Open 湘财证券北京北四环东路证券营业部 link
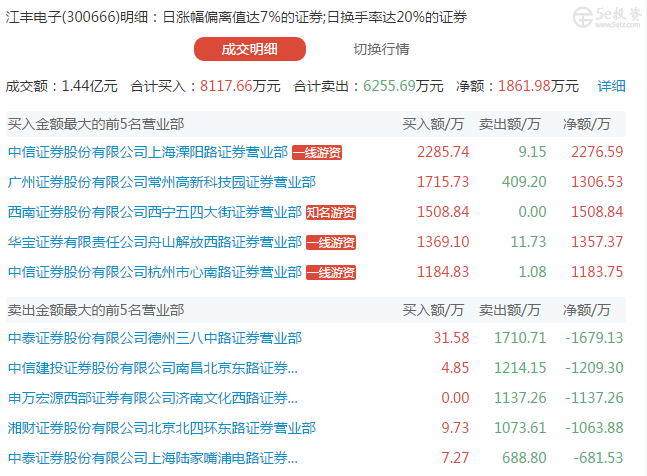This screenshot has width=647, height=476. coord(162,428)
